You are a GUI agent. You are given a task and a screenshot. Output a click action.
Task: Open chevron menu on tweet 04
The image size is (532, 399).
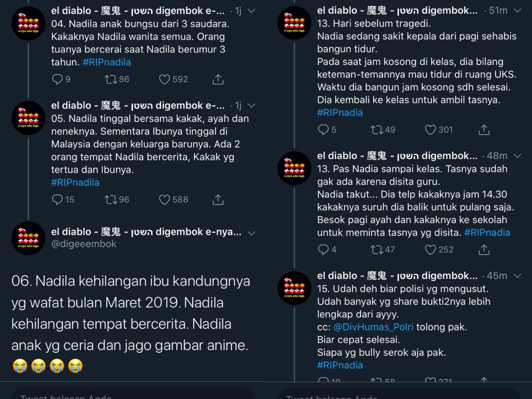(x=252, y=11)
